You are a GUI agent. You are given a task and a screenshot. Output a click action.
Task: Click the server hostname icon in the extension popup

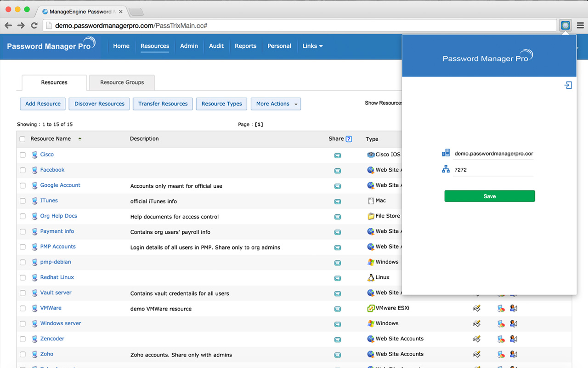pos(446,152)
